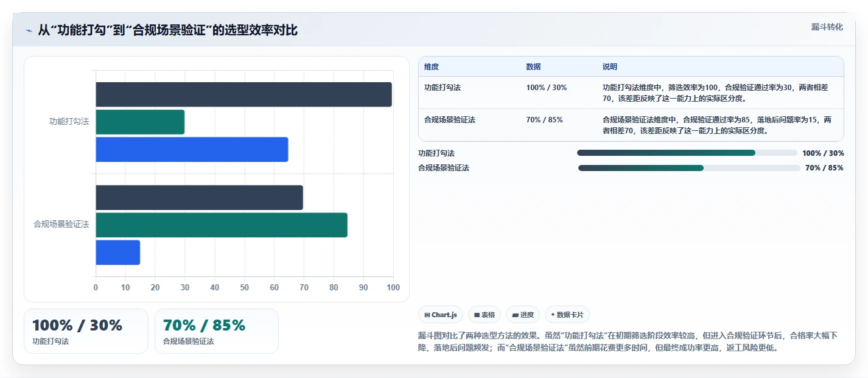
Task: Click the 合规场景验证法 chart axis label
Action: pos(61,225)
